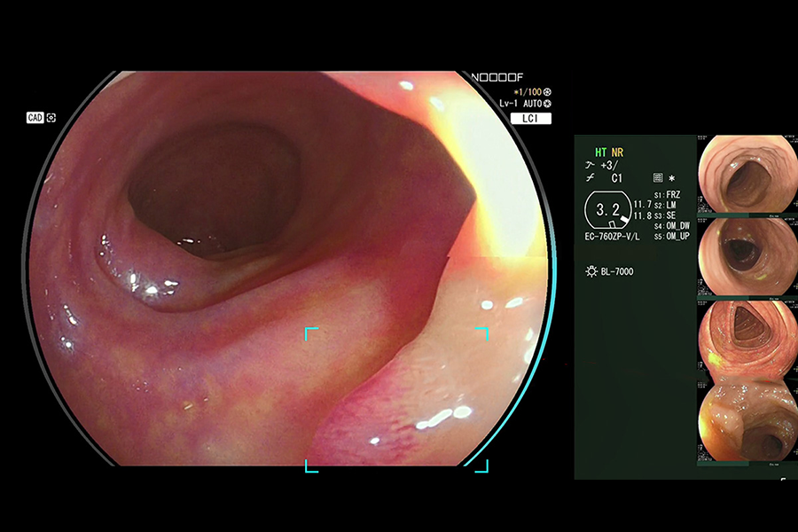Click the cyan detection box top-left corner
798x532 pixels.
point(309,332)
